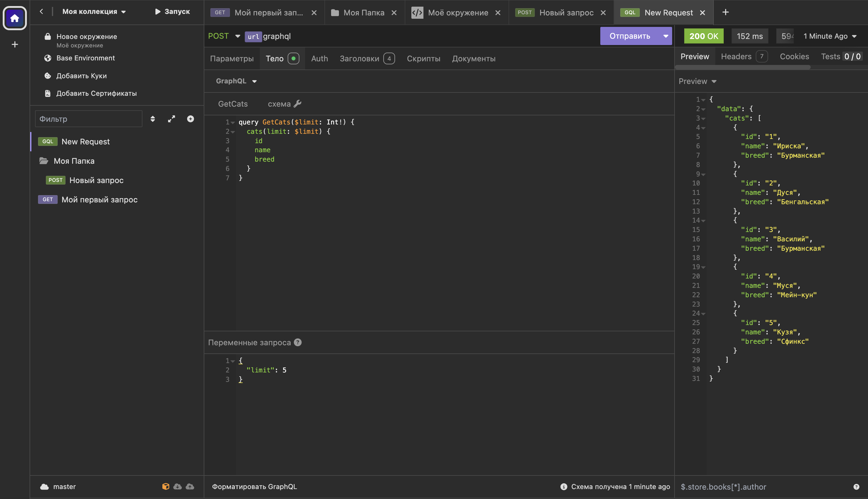Open the Скрипты tab
The width and height of the screenshot is (868, 499).
423,58
